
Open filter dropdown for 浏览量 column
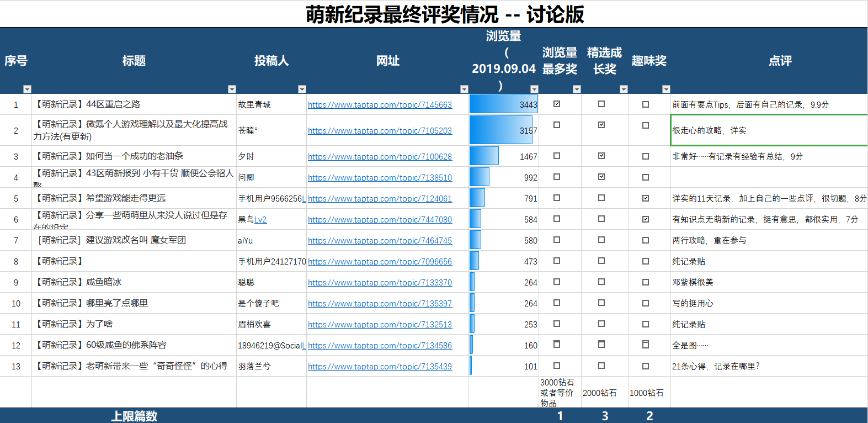click(x=534, y=89)
